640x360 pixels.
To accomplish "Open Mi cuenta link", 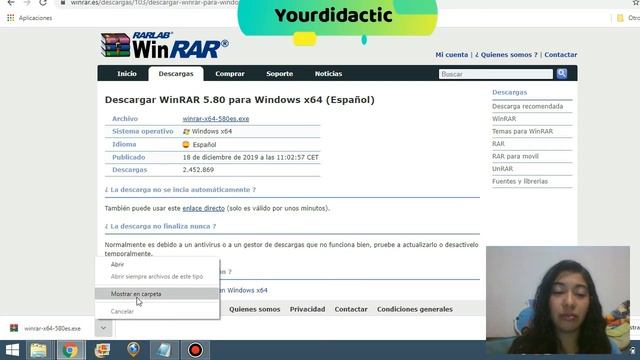I will [x=451, y=55].
